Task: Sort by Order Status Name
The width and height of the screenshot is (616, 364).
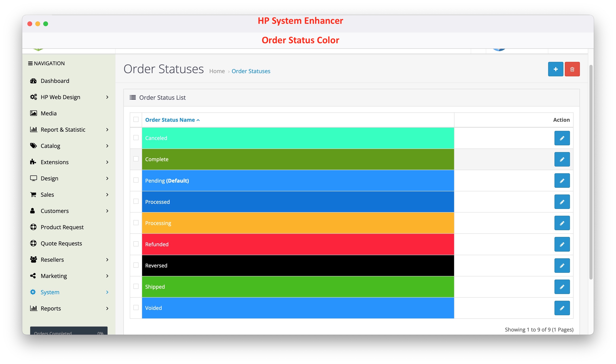Action: tap(172, 120)
